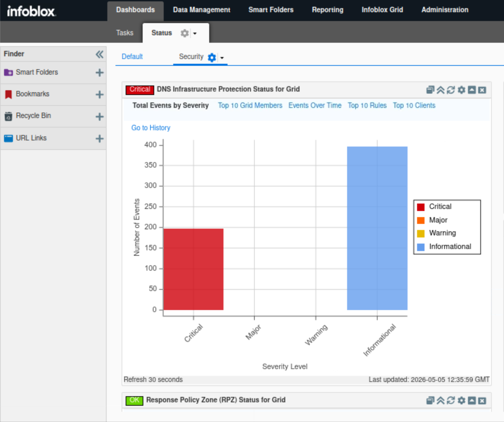Switch to the Default dashboard
Viewport: 504px width, 422px height.
(x=132, y=57)
